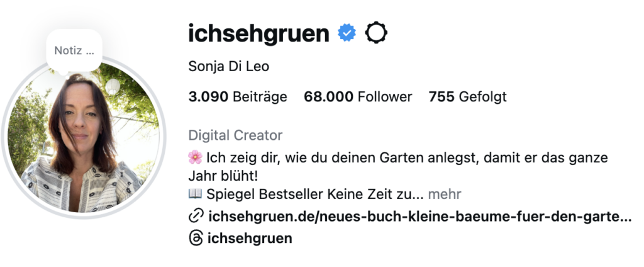Click the blue verified badge
The width and height of the screenshot is (644, 267).
coord(347,33)
